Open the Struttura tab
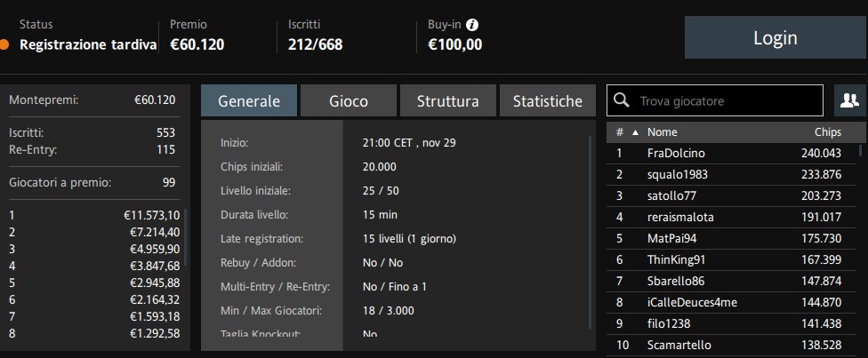The width and height of the screenshot is (868, 358). click(x=448, y=100)
